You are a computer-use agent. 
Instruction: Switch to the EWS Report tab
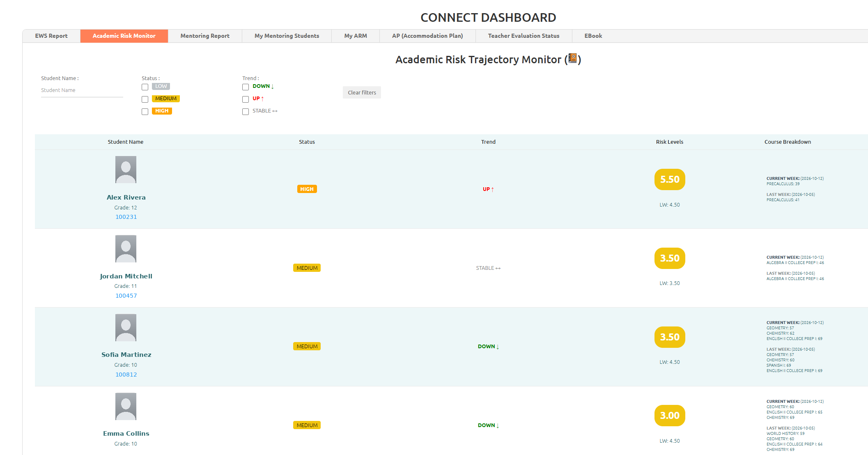click(51, 36)
